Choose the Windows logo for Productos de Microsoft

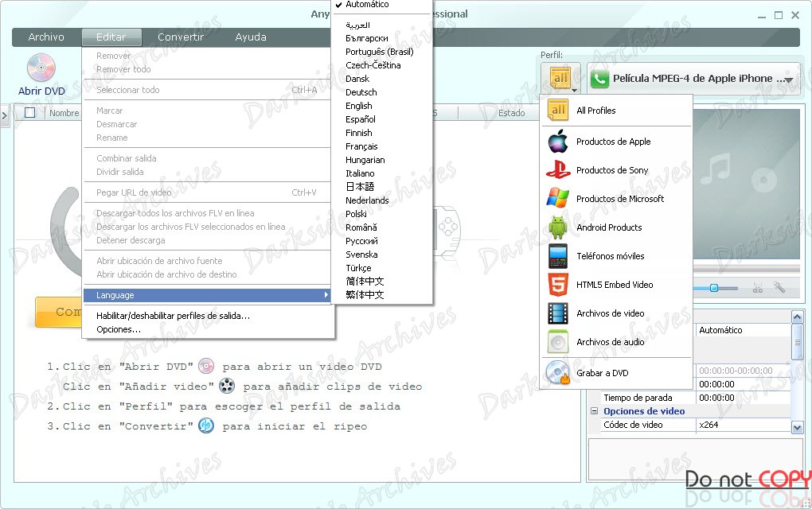(x=558, y=198)
